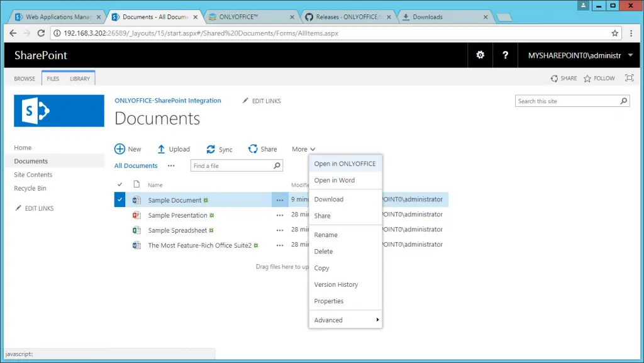The height and width of the screenshot is (363, 644).
Task: Click the PowerPoint icon of Sample Presentation
Action: pyautogui.click(x=136, y=215)
